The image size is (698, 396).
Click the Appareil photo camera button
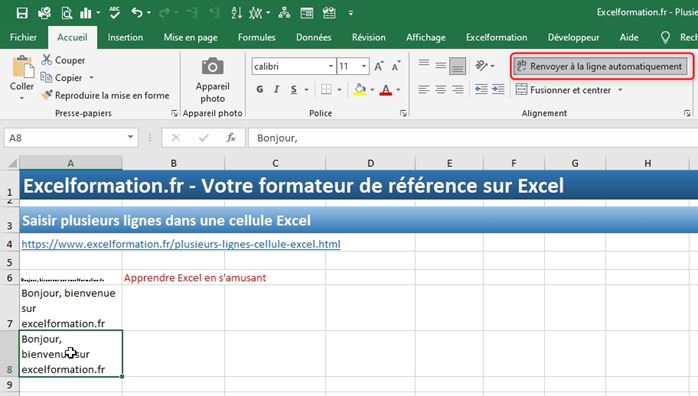tap(212, 80)
